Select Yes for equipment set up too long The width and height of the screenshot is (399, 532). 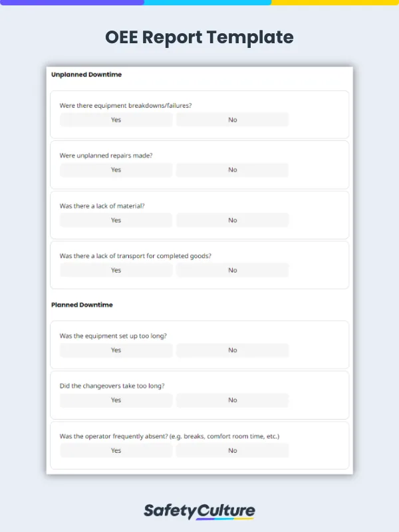(x=115, y=350)
